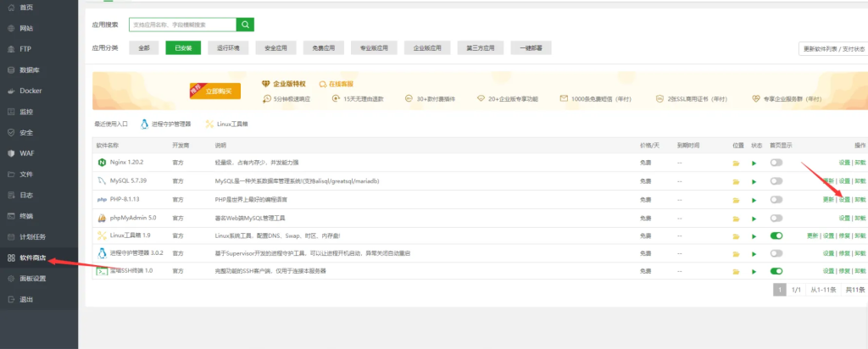Enable homepage display for Nginx 1.20.2

point(776,163)
